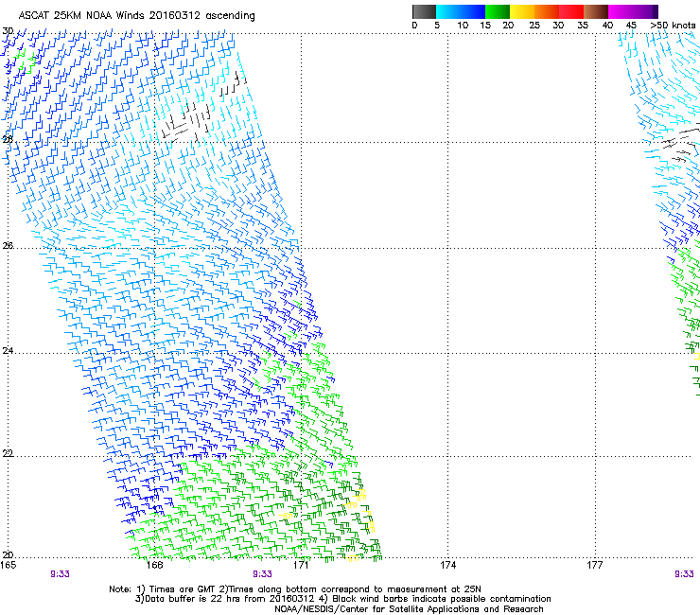Click the '40' label under the color bar
Viewport: 700px width, 615px height.
pos(607,26)
